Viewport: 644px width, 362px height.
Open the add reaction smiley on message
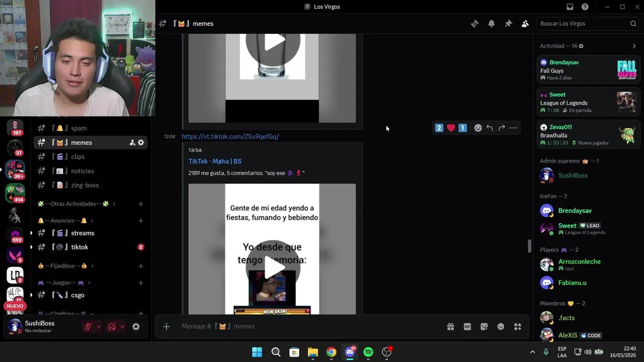478,128
